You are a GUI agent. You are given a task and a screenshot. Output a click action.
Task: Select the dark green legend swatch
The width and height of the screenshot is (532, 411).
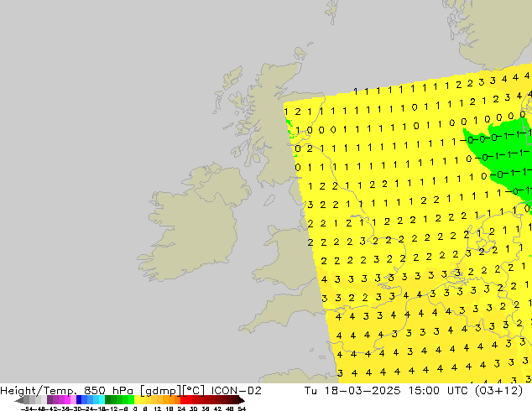click(x=107, y=400)
